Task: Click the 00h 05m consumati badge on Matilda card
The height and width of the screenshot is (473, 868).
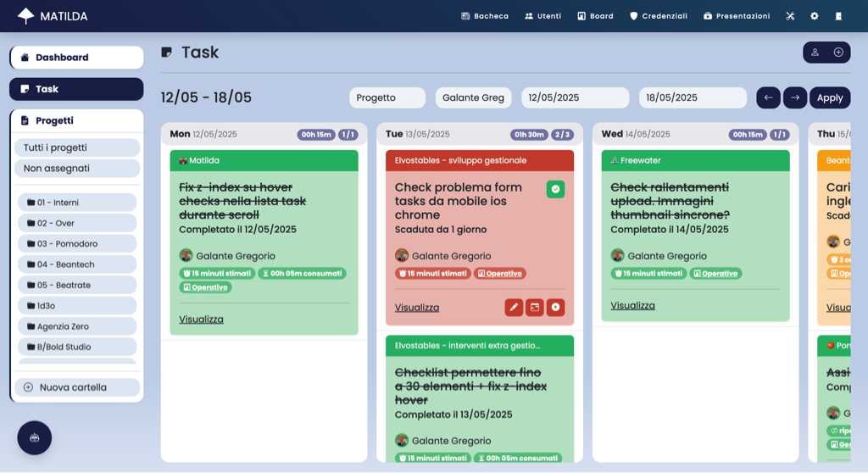Action: click(x=302, y=274)
